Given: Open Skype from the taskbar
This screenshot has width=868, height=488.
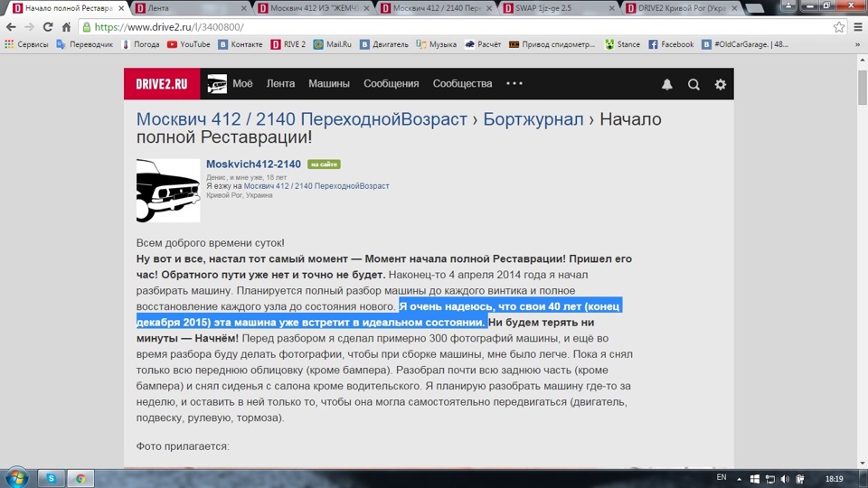Looking at the screenshot, I should pyautogui.click(x=51, y=478).
